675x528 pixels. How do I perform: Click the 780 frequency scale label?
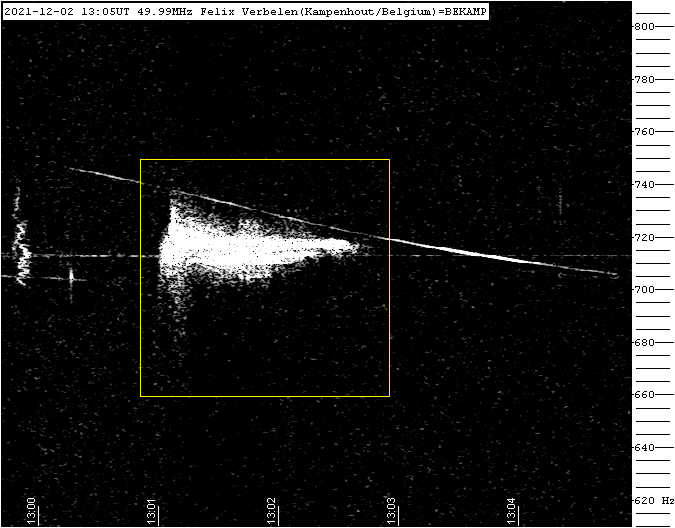point(644,79)
